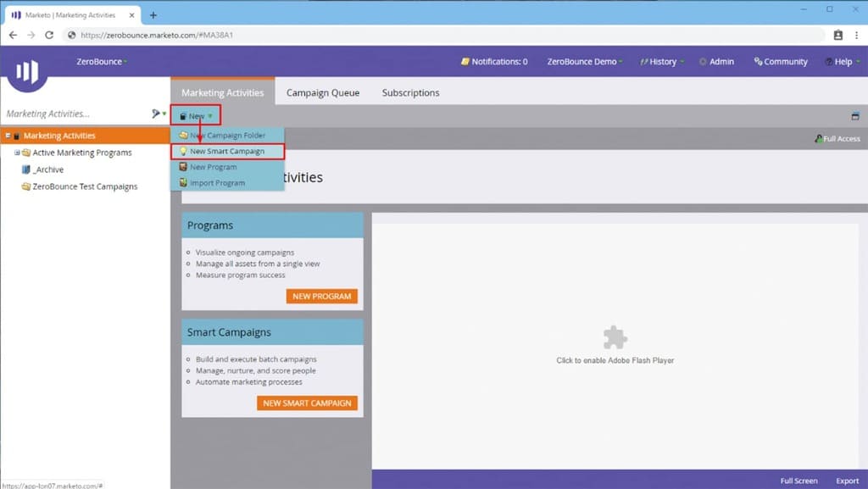Click the Notifications note icon
The height and width of the screenshot is (489, 868).
point(465,61)
